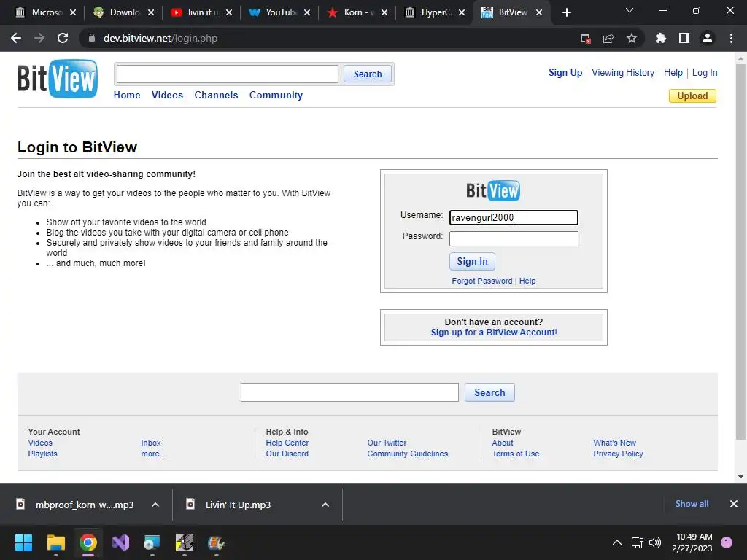This screenshot has height=560, width=747.
Task: Click Sign up for a BitView Account link
Action: point(494,332)
